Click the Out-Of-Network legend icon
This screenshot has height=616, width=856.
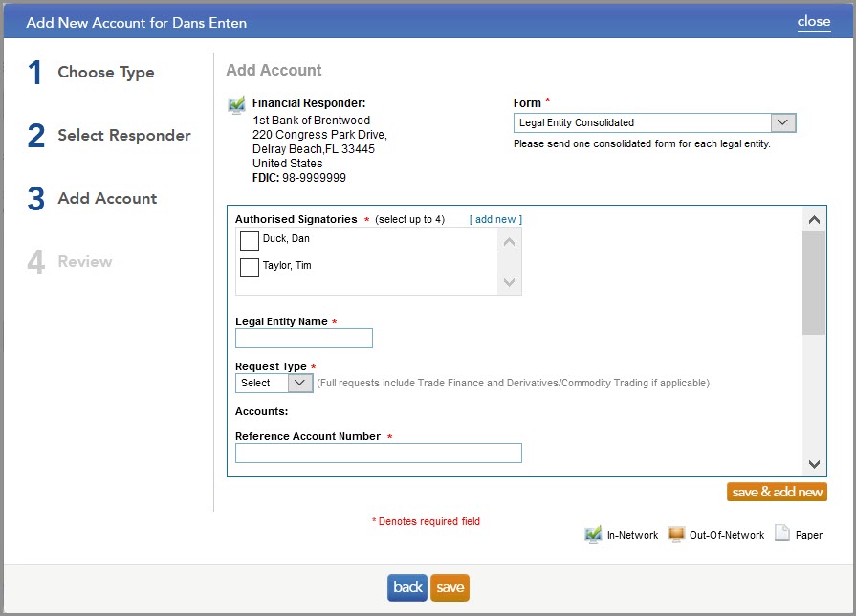coord(675,534)
